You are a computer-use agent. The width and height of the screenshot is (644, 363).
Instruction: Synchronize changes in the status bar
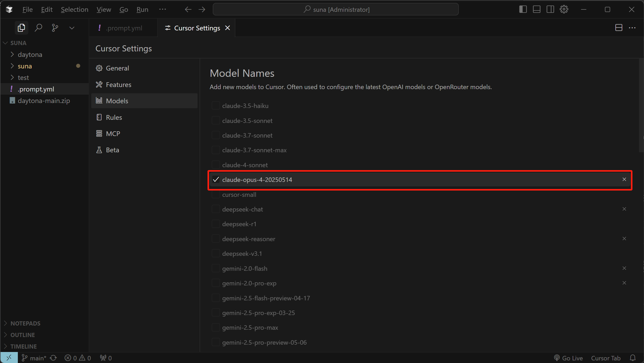pyautogui.click(x=53, y=358)
